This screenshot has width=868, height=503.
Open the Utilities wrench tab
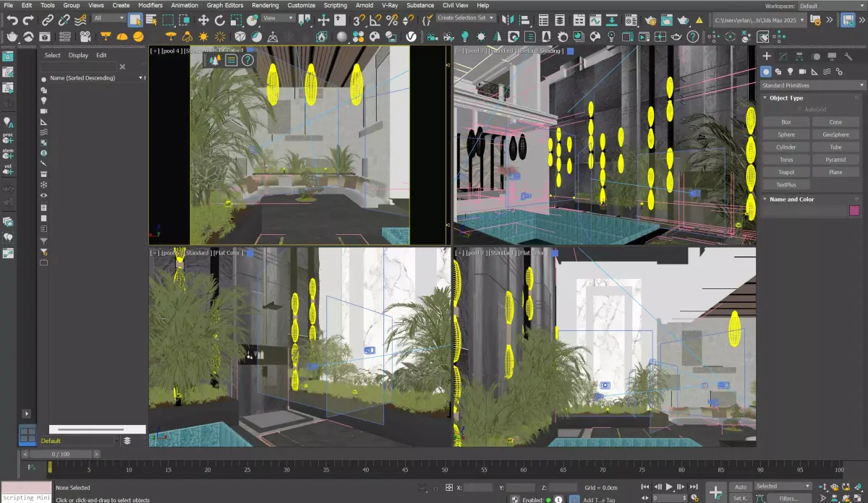coord(848,56)
